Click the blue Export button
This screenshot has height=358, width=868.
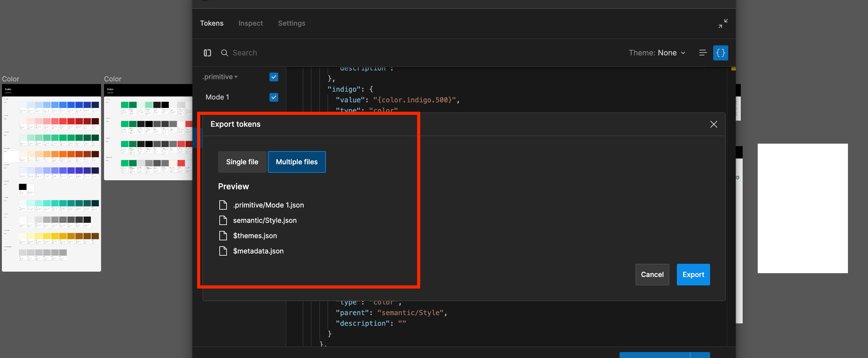tap(693, 274)
